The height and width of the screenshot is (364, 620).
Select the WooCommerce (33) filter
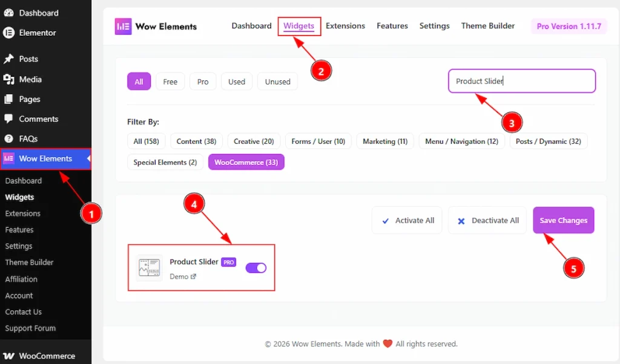tap(246, 162)
